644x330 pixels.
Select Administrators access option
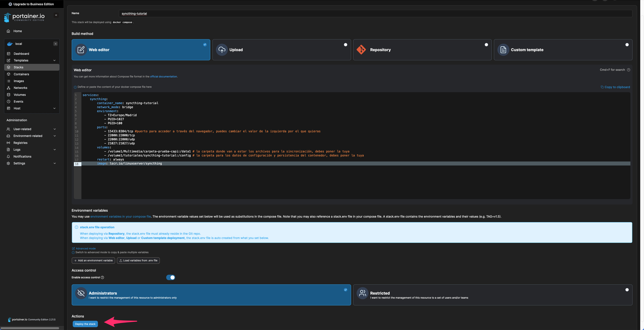tap(211, 295)
